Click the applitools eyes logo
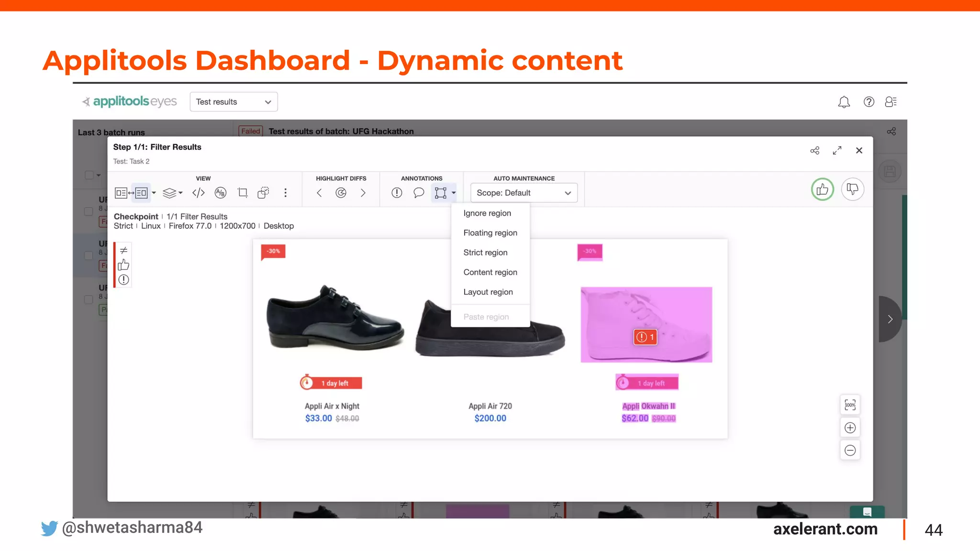Screen dimensions: 980x551 pos(129,101)
